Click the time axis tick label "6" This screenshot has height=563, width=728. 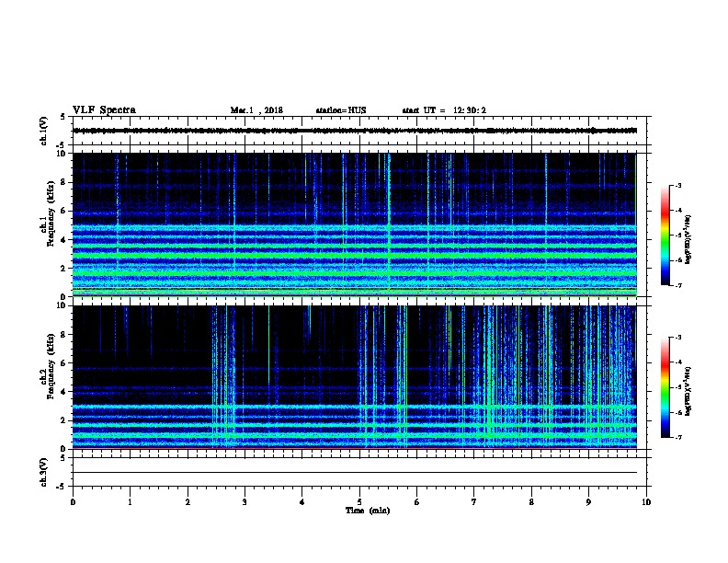(417, 502)
